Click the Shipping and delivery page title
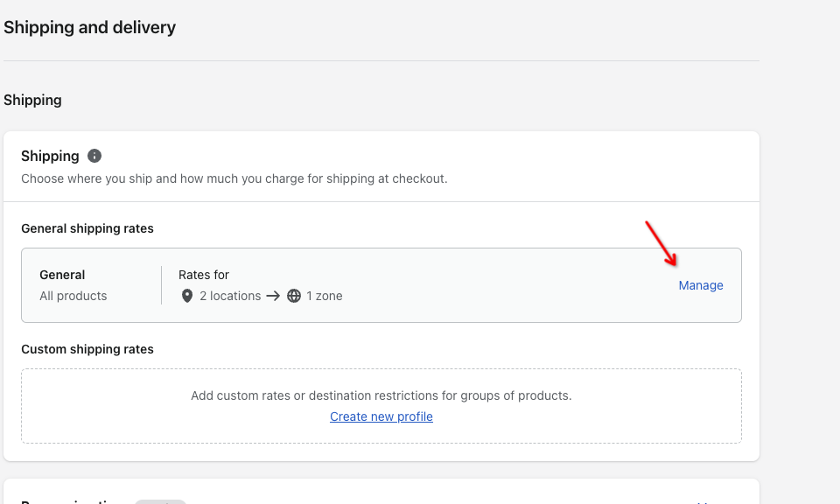The height and width of the screenshot is (504, 840). point(89,28)
